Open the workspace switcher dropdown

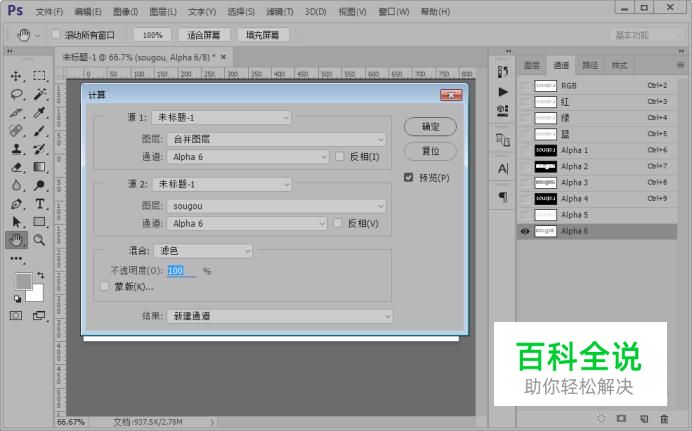coord(647,35)
